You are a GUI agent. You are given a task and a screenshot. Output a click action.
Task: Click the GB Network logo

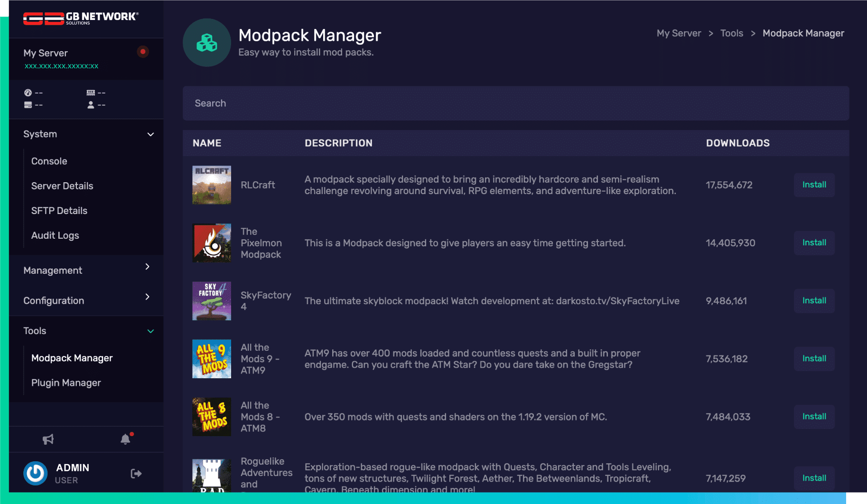pyautogui.click(x=81, y=18)
